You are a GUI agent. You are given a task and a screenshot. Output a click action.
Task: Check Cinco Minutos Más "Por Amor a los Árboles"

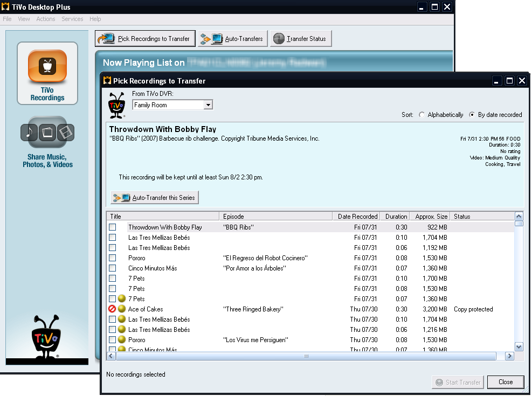click(x=112, y=268)
